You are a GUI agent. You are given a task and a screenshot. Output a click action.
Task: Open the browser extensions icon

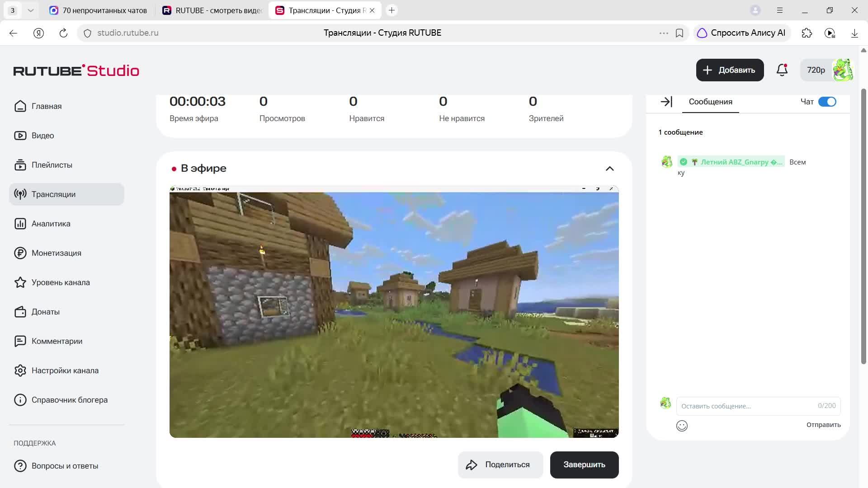click(x=807, y=33)
